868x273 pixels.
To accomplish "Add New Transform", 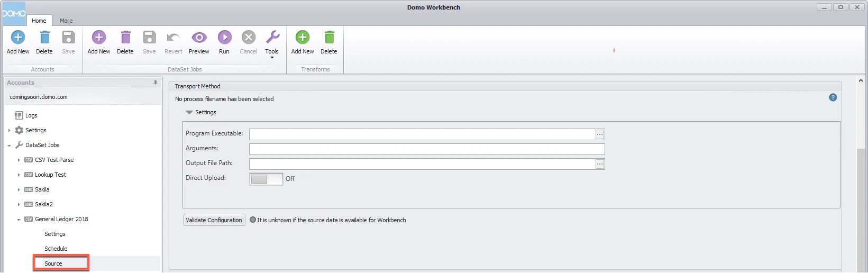I will [x=303, y=42].
